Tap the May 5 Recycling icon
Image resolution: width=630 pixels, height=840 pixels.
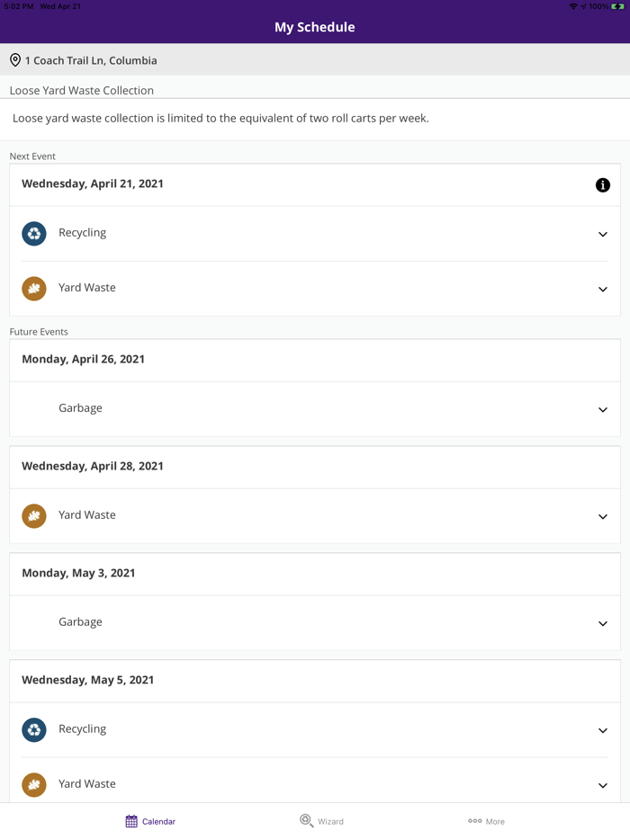coord(34,730)
